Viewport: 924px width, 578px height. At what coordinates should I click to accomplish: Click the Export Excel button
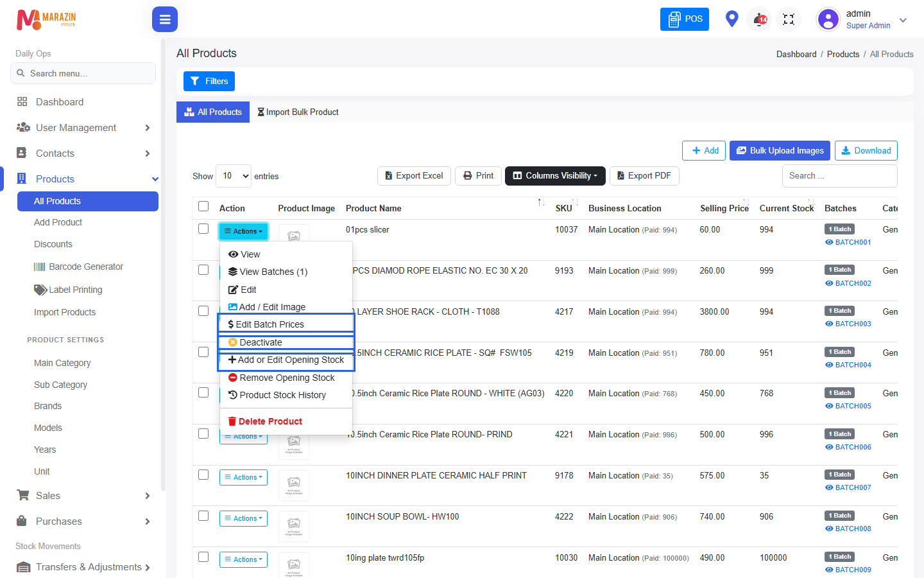(x=414, y=175)
